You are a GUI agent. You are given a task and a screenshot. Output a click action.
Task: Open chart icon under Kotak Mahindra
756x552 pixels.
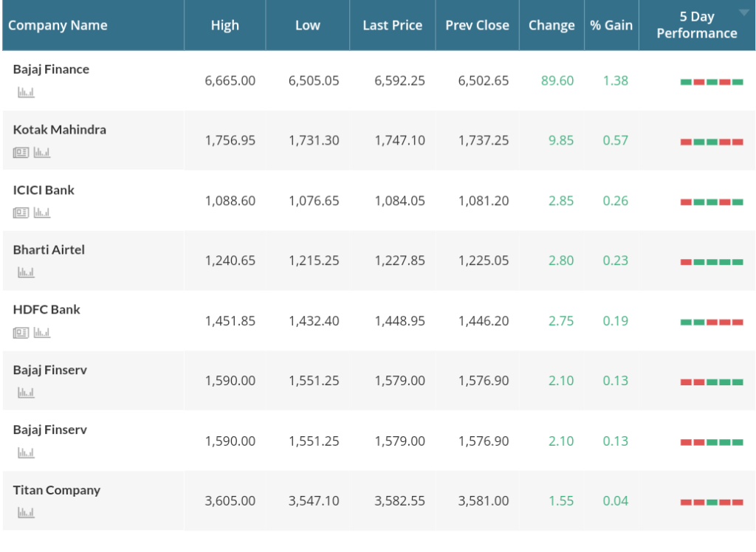pos(42,152)
